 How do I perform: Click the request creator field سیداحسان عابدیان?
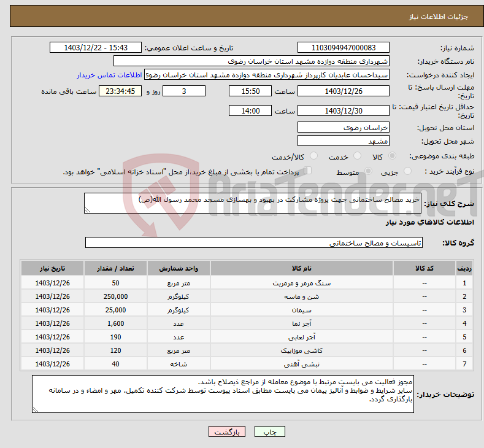coord(267,75)
